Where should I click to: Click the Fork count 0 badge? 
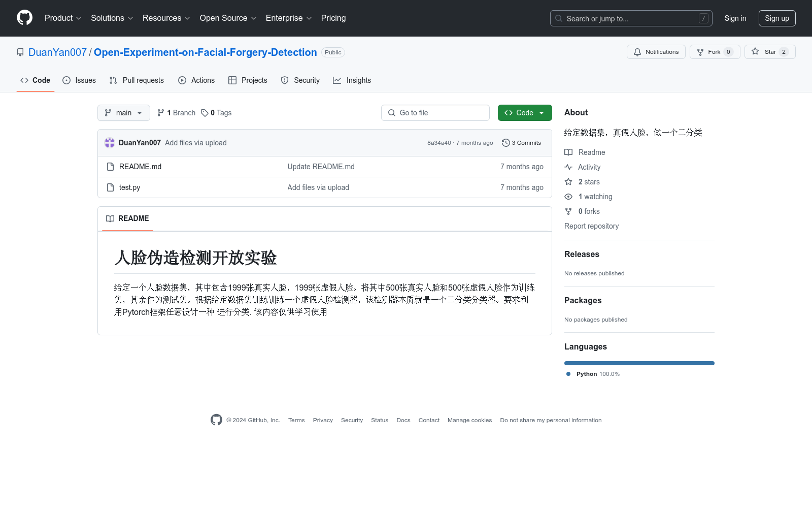pos(728,52)
